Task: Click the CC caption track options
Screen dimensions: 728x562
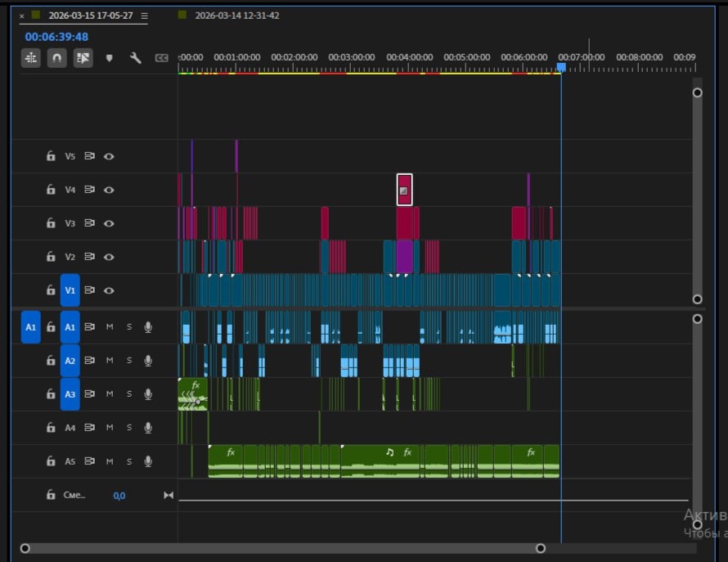Action: point(162,58)
